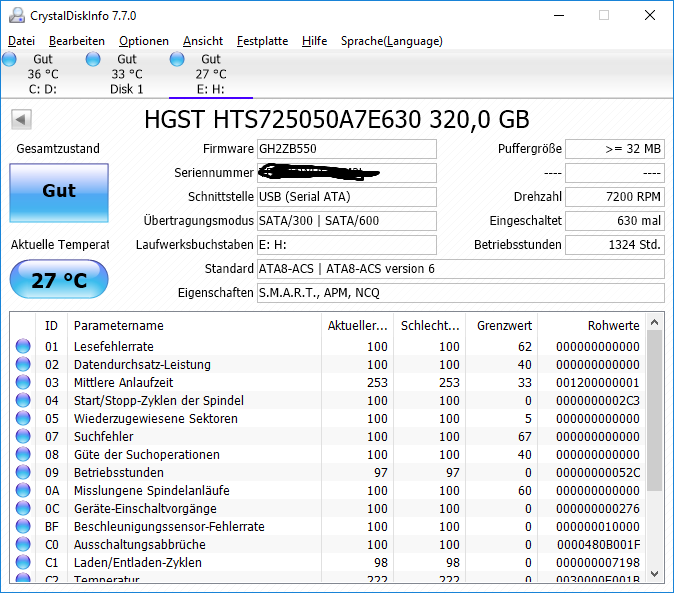The image size is (676, 596).
Task: Click the Aktuelle Temperat label
Action: [59, 245]
